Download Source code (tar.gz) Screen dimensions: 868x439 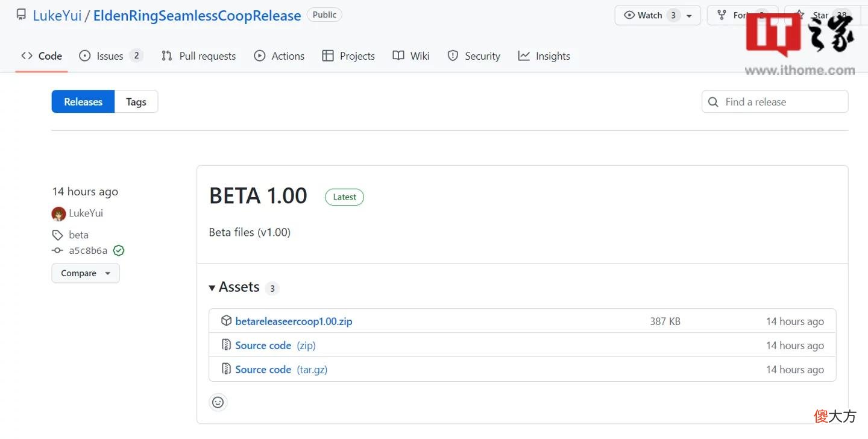point(281,370)
